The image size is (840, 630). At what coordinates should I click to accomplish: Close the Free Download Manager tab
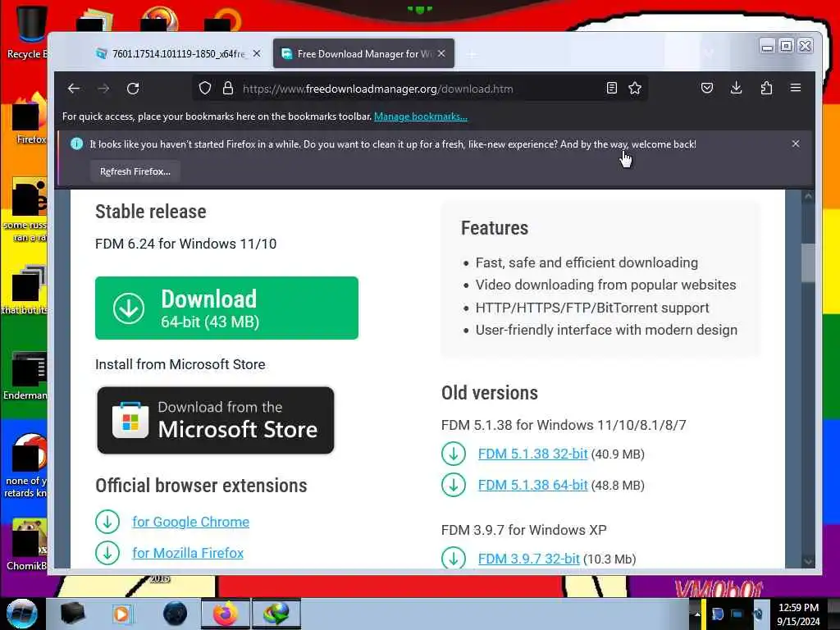[441, 53]
